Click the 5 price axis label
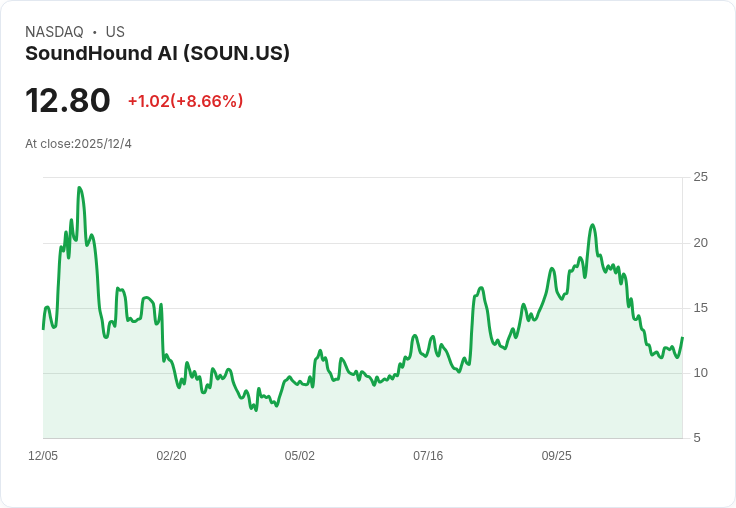The image size is (736, 508). (697, 438)
